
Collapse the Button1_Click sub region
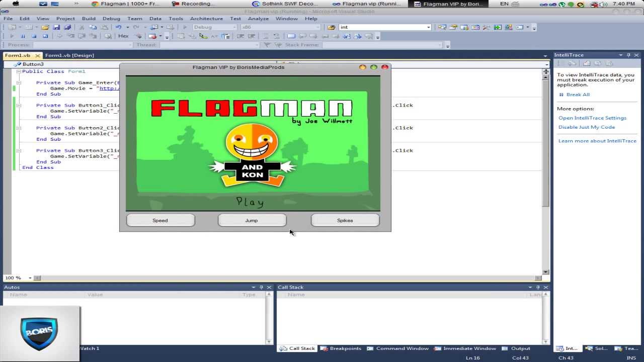(x=18, y=105)
